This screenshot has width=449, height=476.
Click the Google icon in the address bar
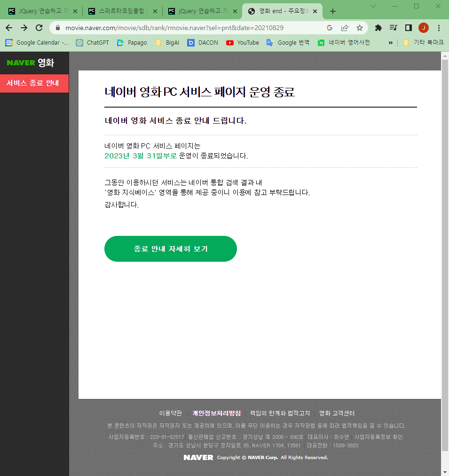tap(330, 28)
